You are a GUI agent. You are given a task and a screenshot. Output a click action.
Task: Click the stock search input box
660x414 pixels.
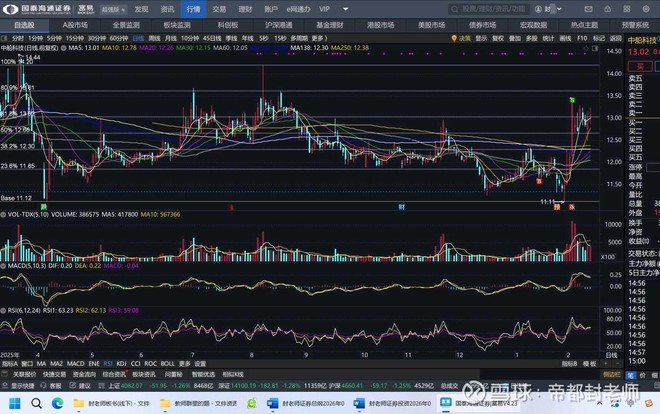pos(490,9)
